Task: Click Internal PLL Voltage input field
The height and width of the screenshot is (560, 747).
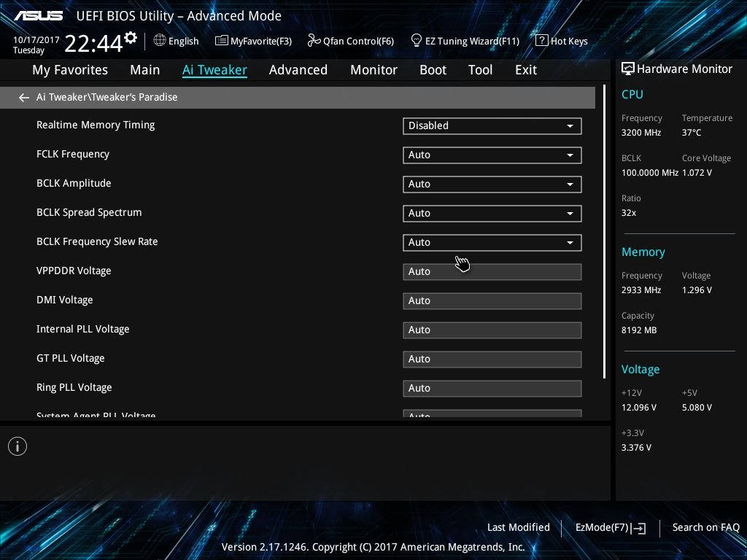Action: (x=492, y=330)
